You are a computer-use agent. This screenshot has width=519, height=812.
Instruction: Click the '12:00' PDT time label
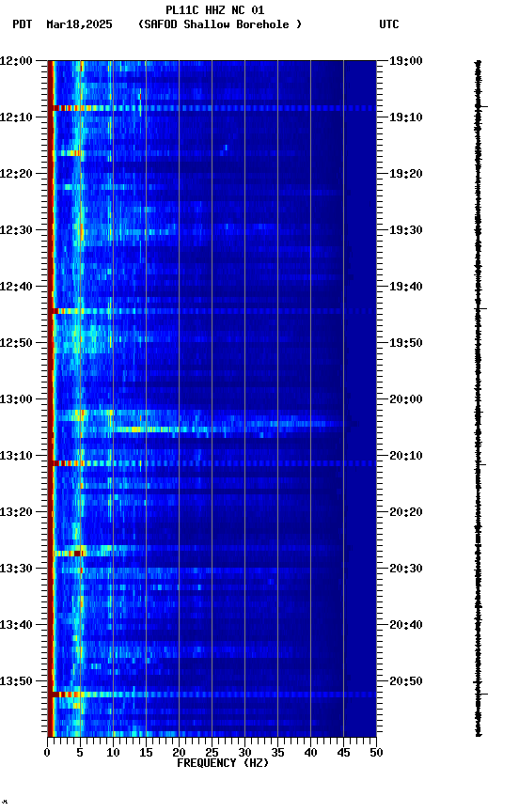(16, 61)
